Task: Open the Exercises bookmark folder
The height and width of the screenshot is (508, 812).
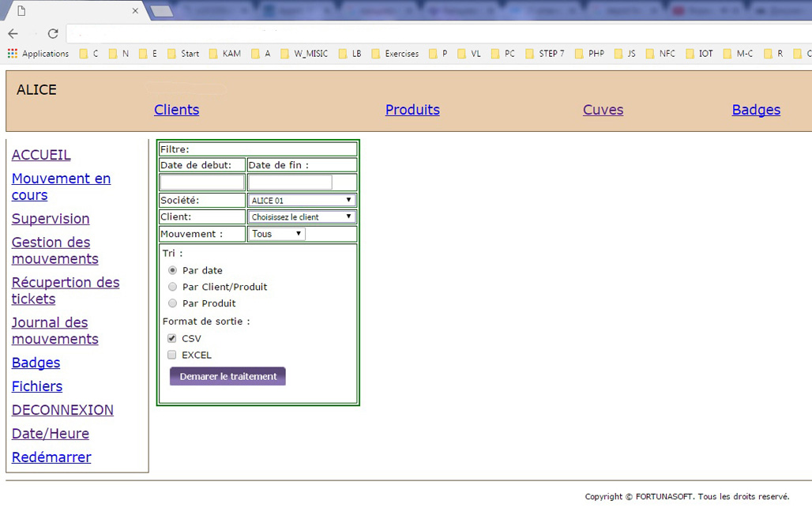Action: click(394, 54)
